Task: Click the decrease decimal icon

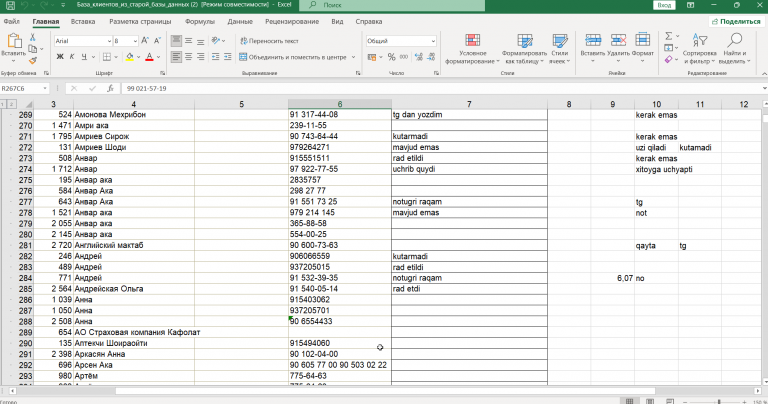Action: pyautogui.click(x=431, y=57)
